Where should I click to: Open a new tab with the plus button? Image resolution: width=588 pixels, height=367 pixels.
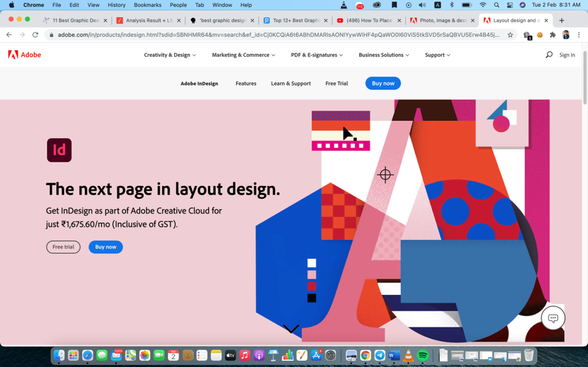pos(561,20)
